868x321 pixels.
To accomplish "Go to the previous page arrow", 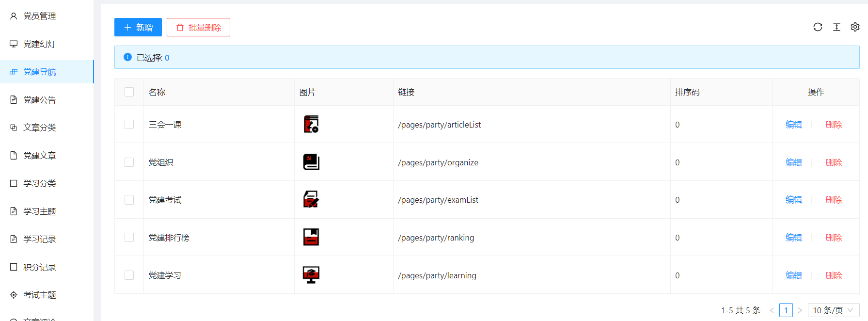I will tap(772, 310).
